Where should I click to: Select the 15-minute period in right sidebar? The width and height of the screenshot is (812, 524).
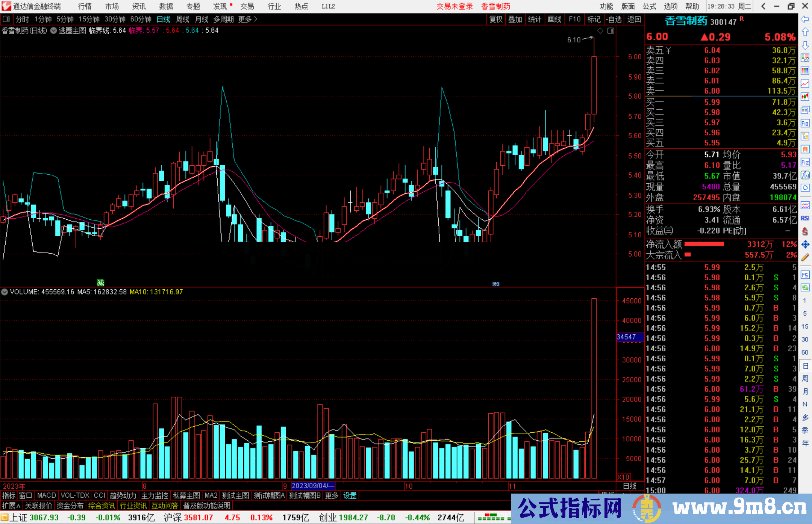[804, 326]
